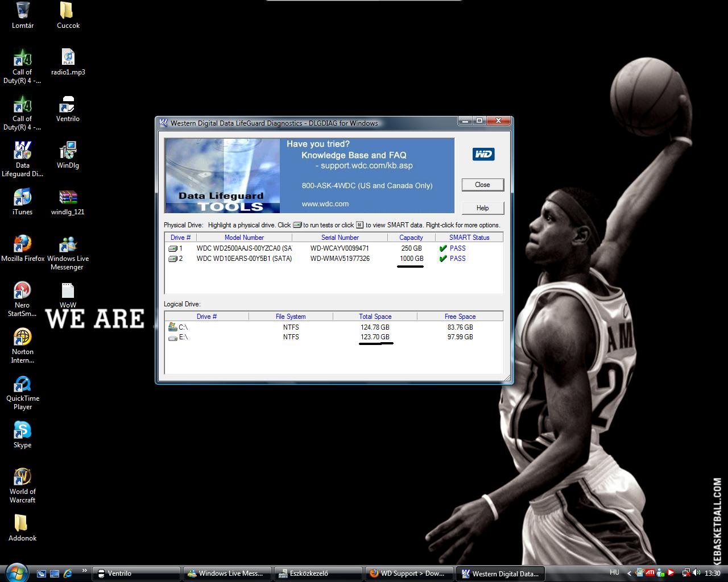
Task: Select WinDlg desktop icon
Action: [68, 155]
